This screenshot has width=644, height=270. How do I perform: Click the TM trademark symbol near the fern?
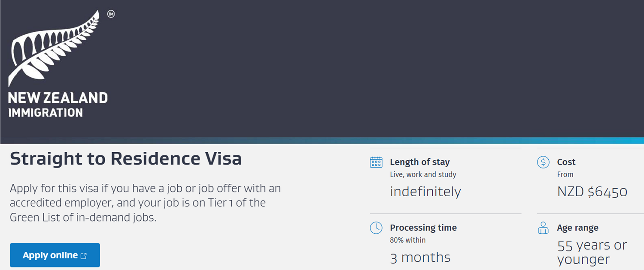[x=111, y=14]
